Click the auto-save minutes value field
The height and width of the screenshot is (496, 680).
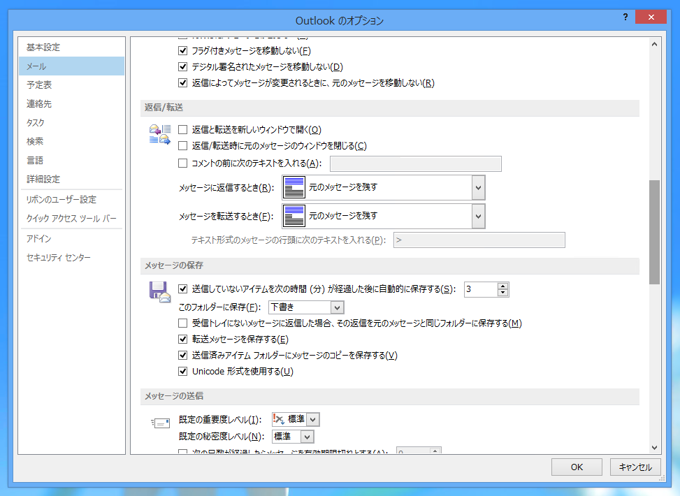[x=481, y=289]
